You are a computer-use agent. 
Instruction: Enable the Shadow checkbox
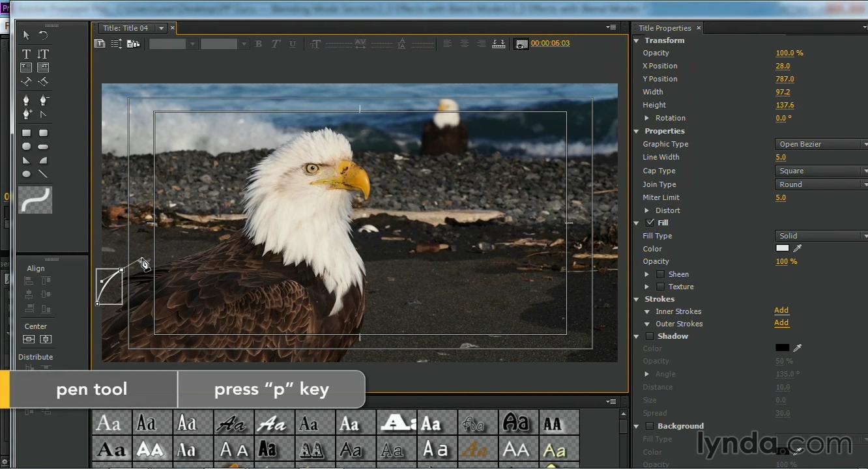(650, 336)
